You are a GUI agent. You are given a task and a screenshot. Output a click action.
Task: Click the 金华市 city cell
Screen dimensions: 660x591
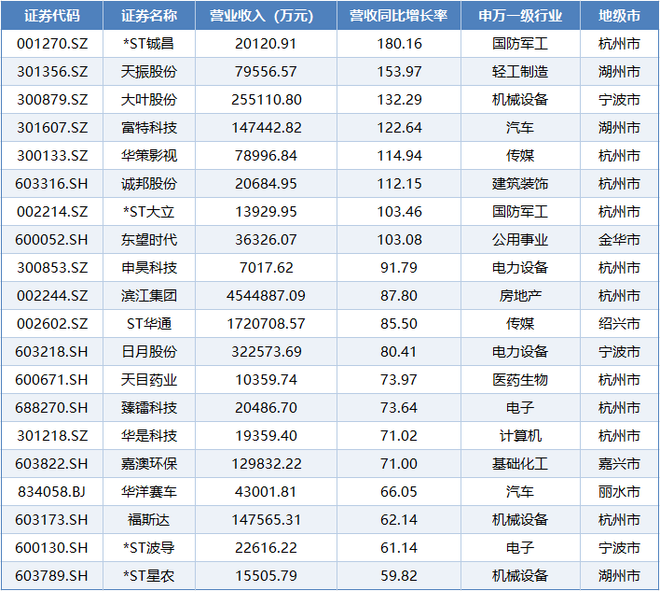pyautogui.click(x=619, y=240)
